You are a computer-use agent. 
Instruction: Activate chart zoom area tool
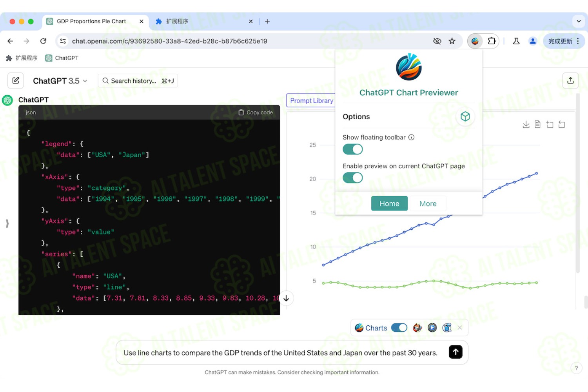[x=550, y=124]
